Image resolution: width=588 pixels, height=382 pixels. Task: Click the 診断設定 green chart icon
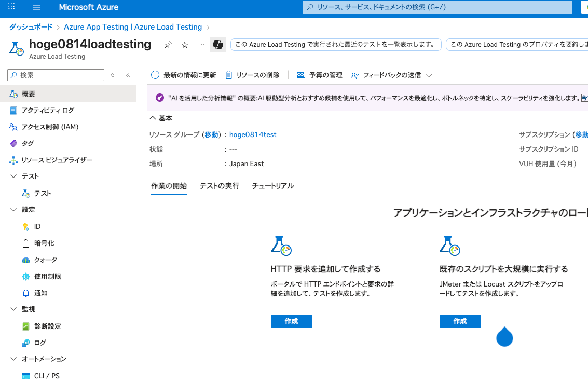click(x=26, y=326)
